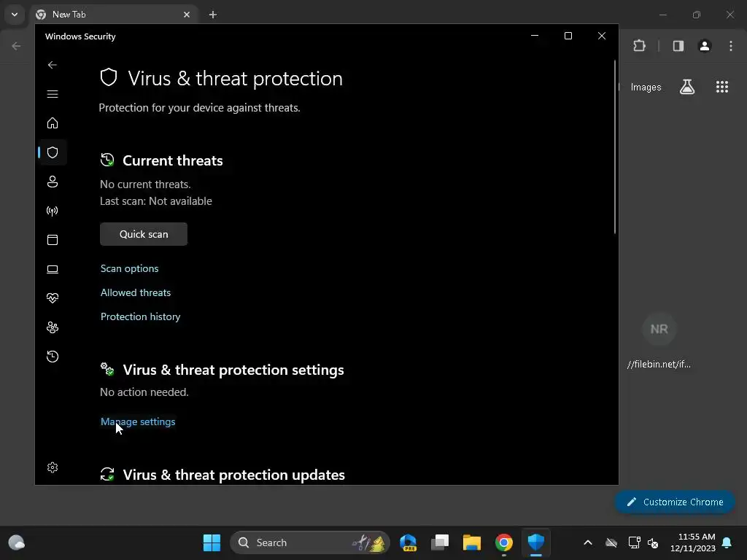The image size is (747, 560).
Task: Select Virus & threat protection shield icon
Action: [x=53, y=152]
